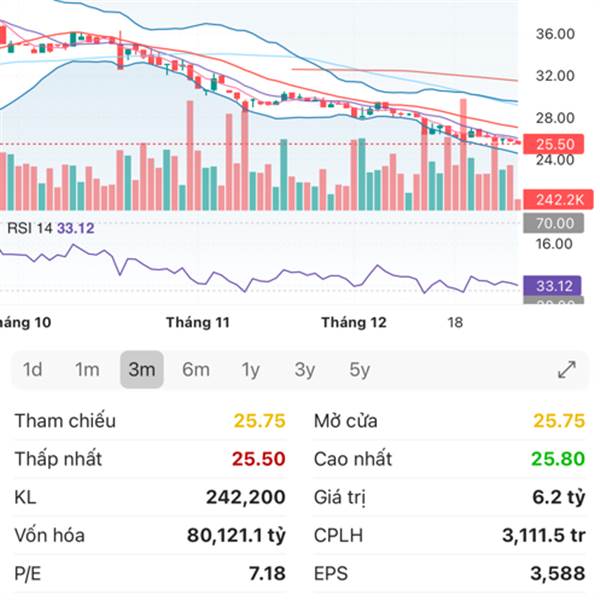Image resolution: width=600 pixels, height=600 pixels.
Task: Tap the EPS value 3,588
Action: click(x=555, y=573)
